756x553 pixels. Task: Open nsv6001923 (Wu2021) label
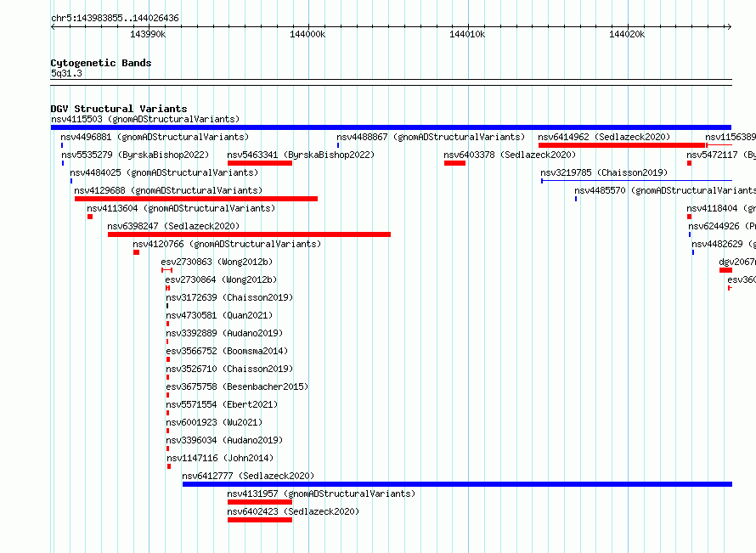click(x=214, y=422)
